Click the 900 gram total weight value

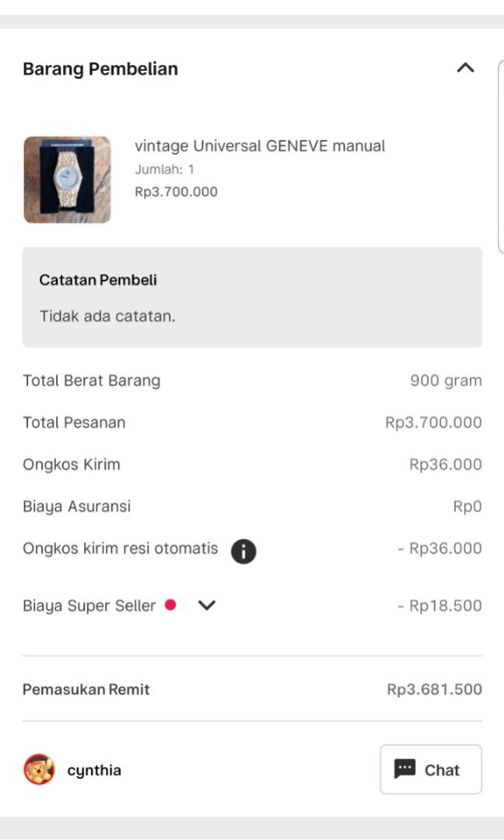click(x=445, y=380)
